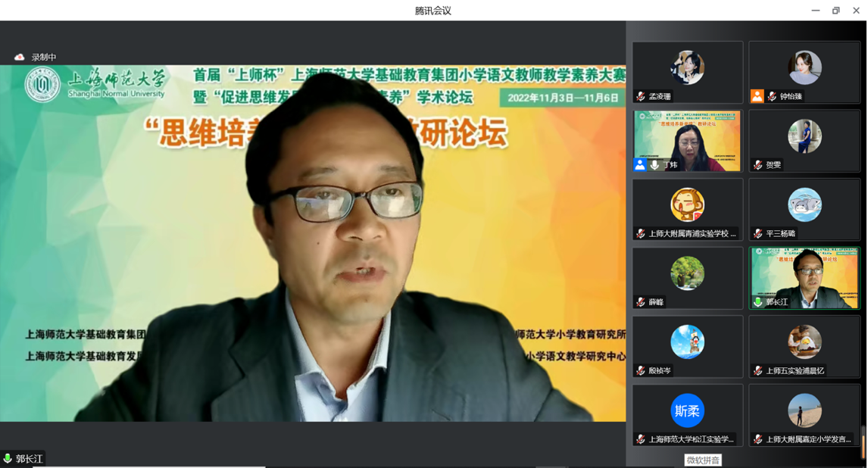
Task: Click the green mic icon at bottom-left speaker label
Action: pos(8,459)
